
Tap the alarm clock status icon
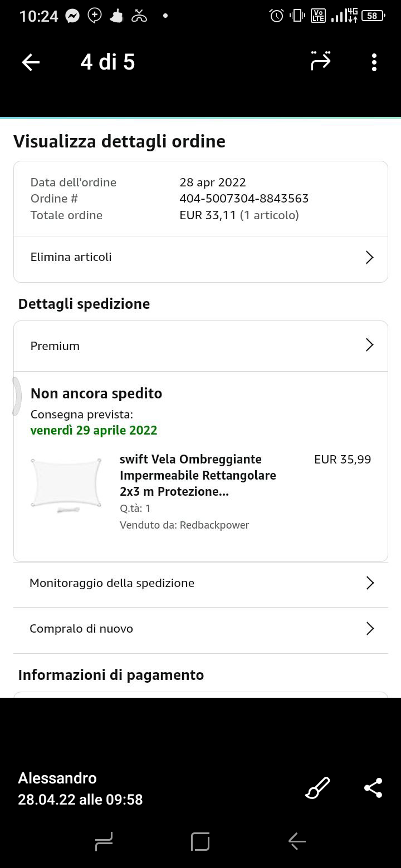(276, 16)
